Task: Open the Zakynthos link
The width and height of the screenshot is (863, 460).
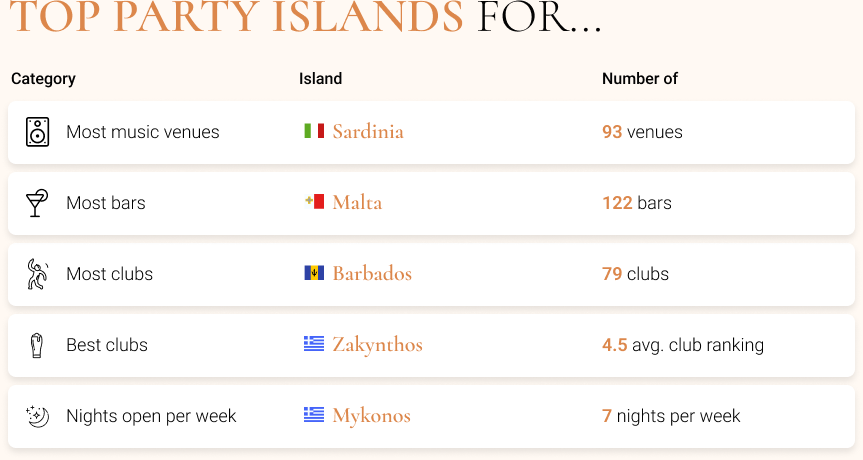Action: click(x=377, y=344)
